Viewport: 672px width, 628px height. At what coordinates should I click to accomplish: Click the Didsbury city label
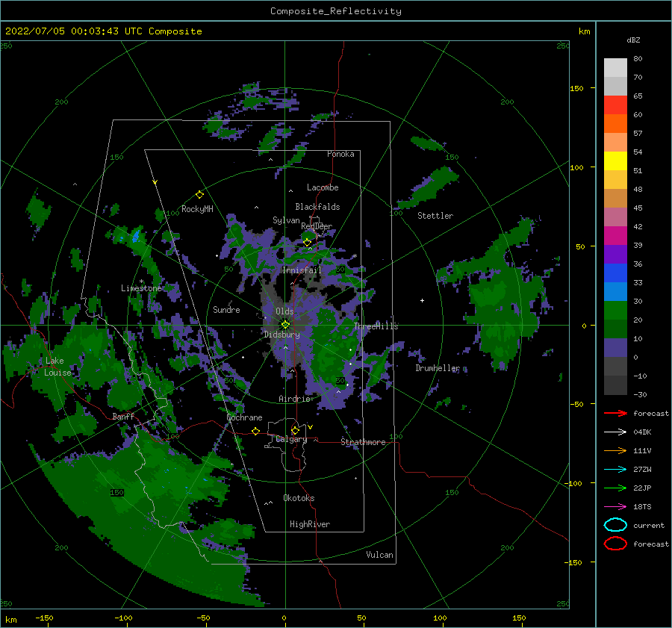tap(282, 335)
